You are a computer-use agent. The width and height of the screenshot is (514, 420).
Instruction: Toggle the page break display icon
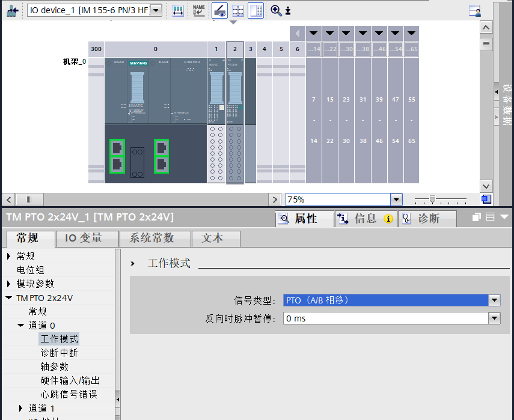tap(238, 10)
